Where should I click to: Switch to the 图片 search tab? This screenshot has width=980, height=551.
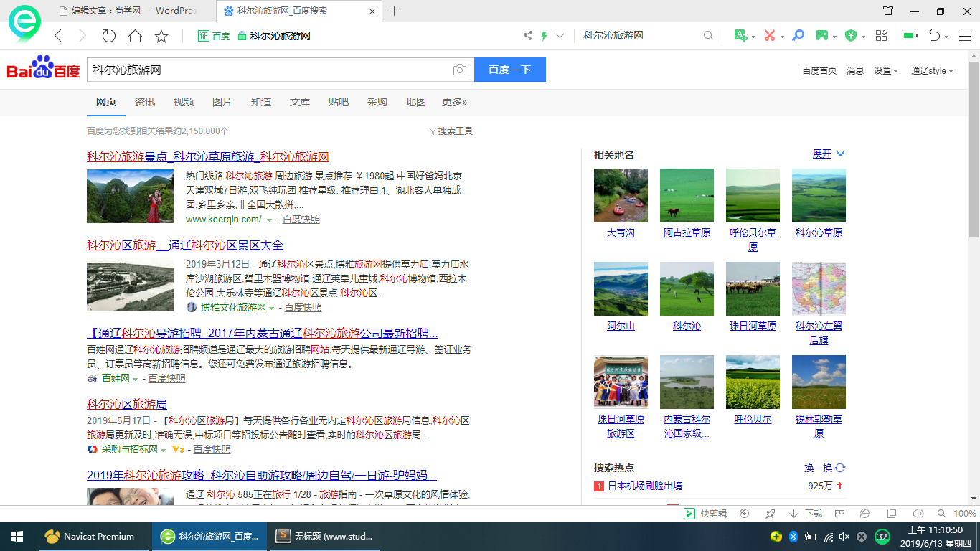pyautogui.click(x=222, y=102)
